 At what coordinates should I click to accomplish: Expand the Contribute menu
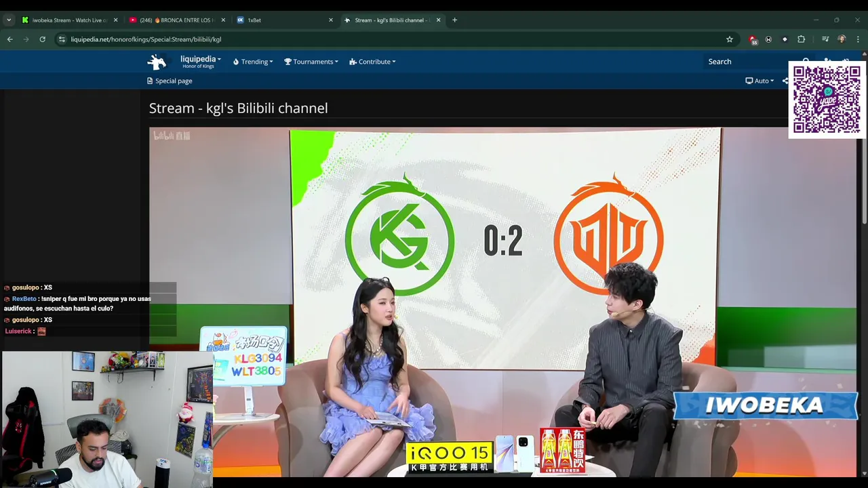pos(372,62)
